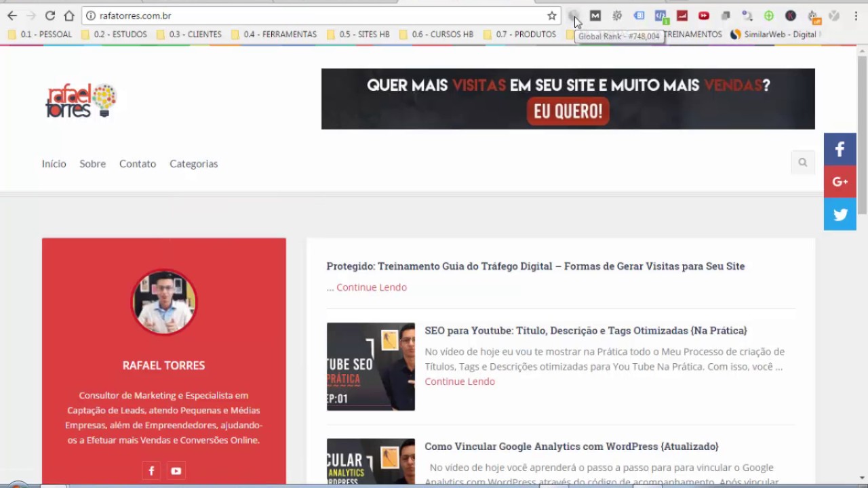Viewport: 868px width, 488px height.
Task: Open the 0.4 - FERRAMENTAS bookmark folder
Action: pyautogui.click(x=273, y=35)
